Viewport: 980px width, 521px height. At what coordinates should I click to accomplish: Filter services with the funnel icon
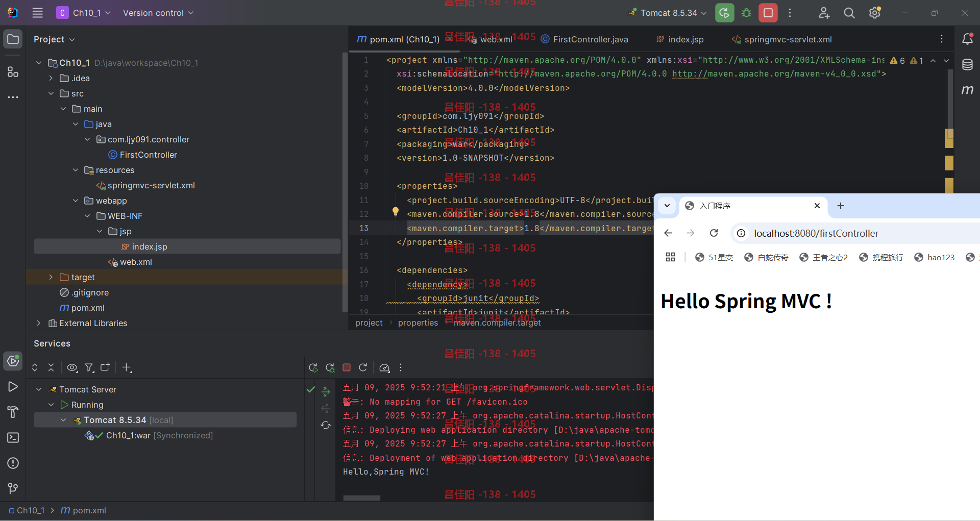click(89, 367)
